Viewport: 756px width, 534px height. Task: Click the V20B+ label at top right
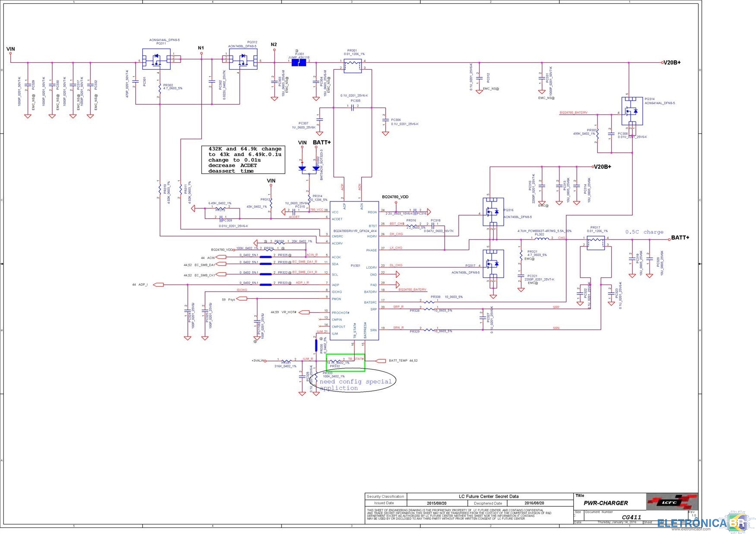tap(672, 62)
